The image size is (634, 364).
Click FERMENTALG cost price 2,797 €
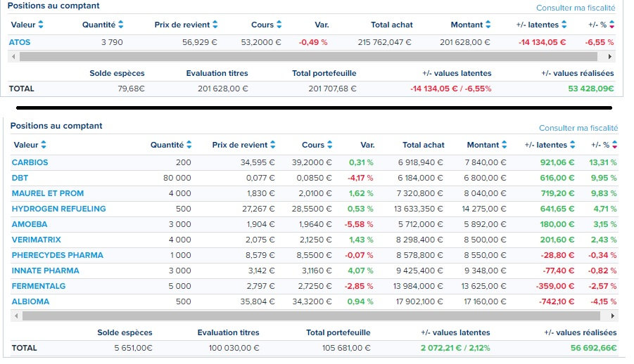click(260, 286)
